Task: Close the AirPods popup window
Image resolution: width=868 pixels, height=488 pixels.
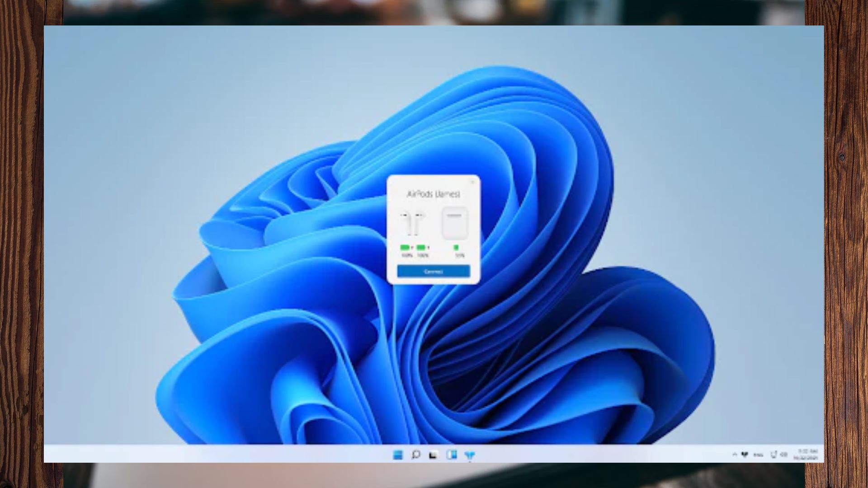Action: [473, 182]
